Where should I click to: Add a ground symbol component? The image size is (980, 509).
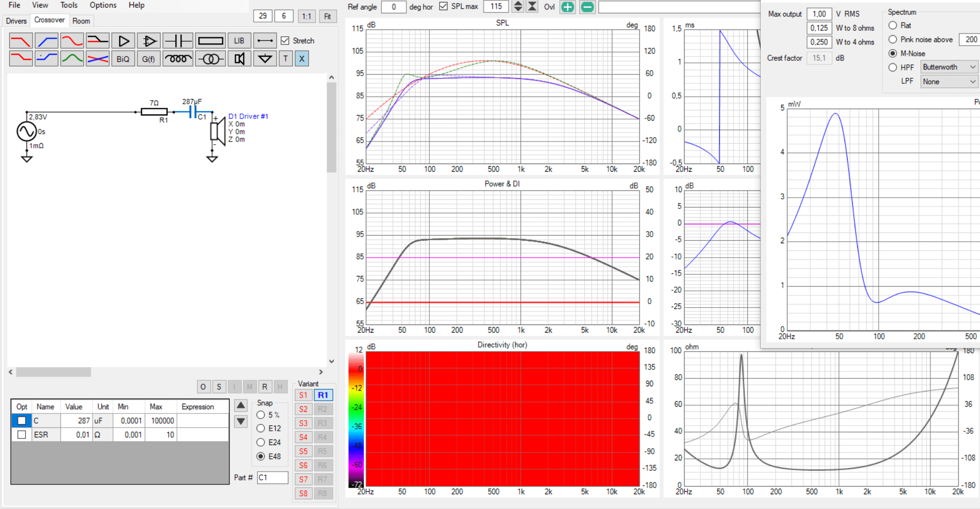pos(265,59)
